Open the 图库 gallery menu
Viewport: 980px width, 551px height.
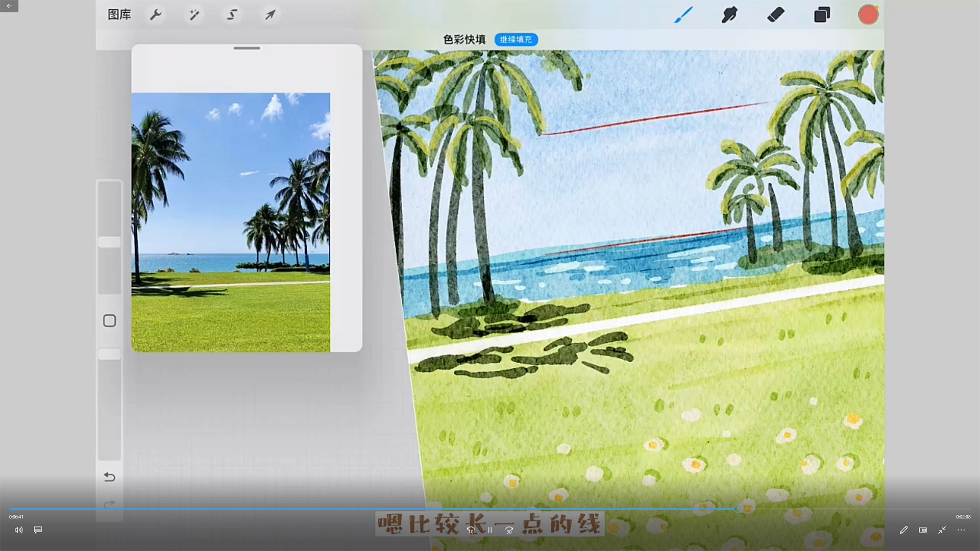119,14
